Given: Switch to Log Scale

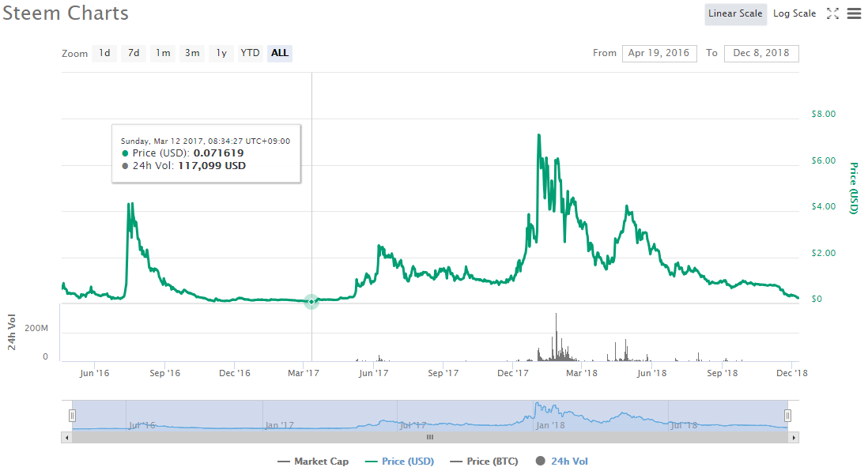Looking at the screenshot, I should pos(794,14).
